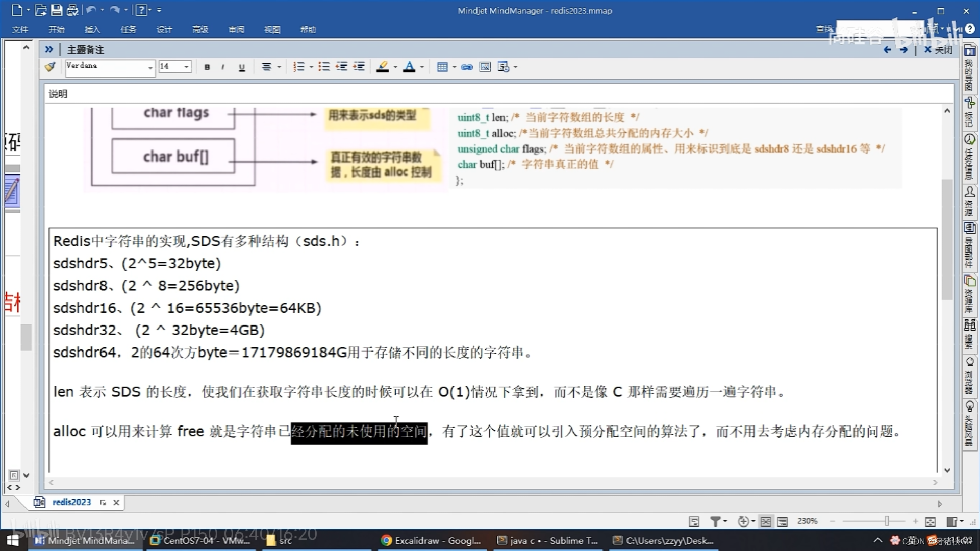Open the Verdana font name dropdown
Viewport: 980px width, 551px height.
[x=150, y=67]
